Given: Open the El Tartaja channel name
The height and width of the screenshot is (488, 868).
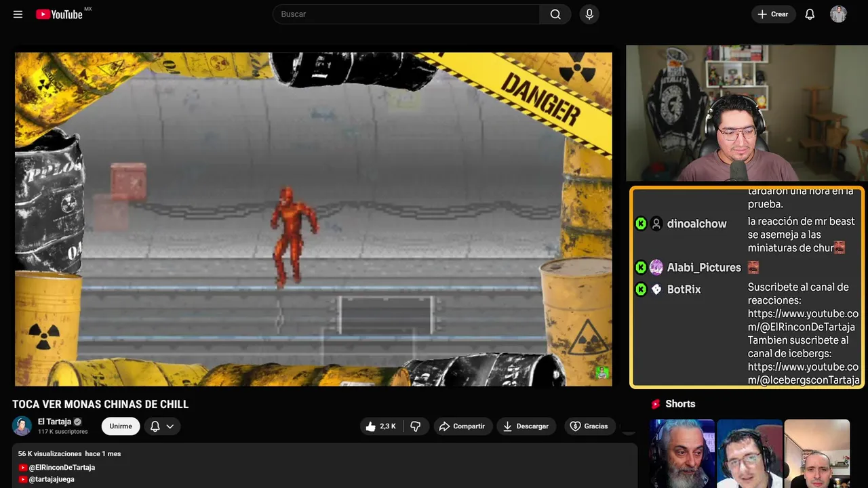Looking at the screenshot, I should tap(54, 422).
